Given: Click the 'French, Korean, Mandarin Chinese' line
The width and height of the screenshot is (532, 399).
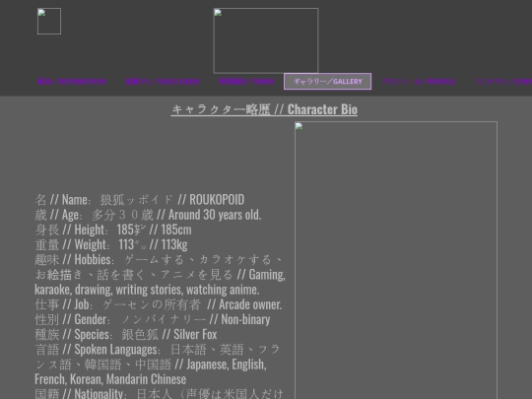Looking at the screenshot, I should click(110, 379).
